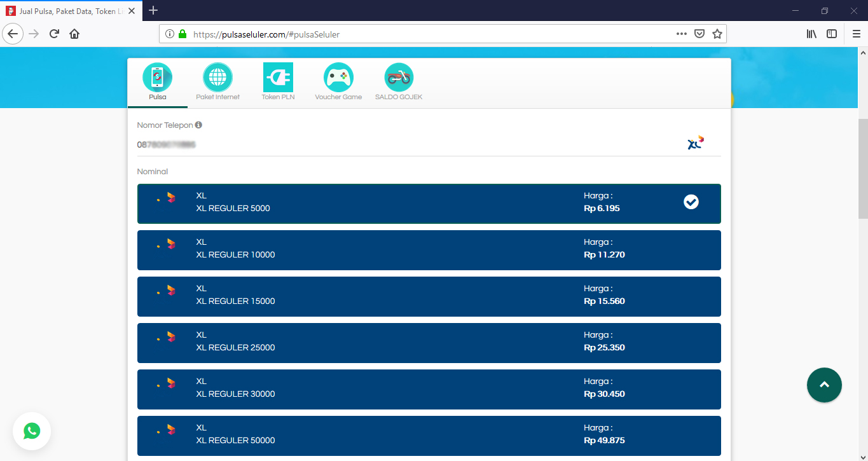Choose the XL REGULER 5000 option

pos(429,203)
